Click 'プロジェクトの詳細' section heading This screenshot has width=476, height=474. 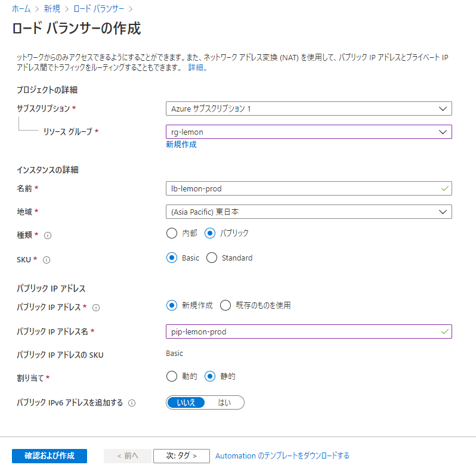tap(47, 90)
